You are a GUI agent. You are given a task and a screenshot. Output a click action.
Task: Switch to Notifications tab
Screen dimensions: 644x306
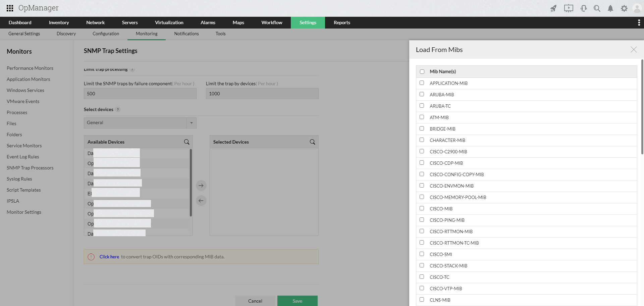tap(186, 34)
